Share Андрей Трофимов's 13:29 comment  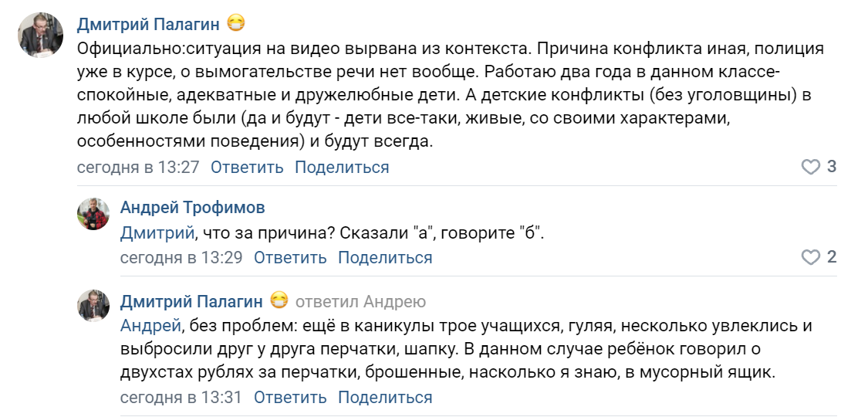[385, 257]
